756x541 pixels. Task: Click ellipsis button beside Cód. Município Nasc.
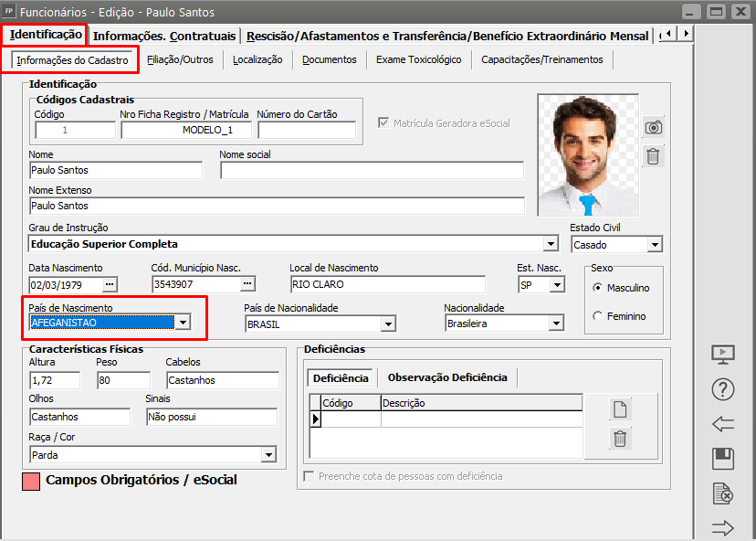246,284
